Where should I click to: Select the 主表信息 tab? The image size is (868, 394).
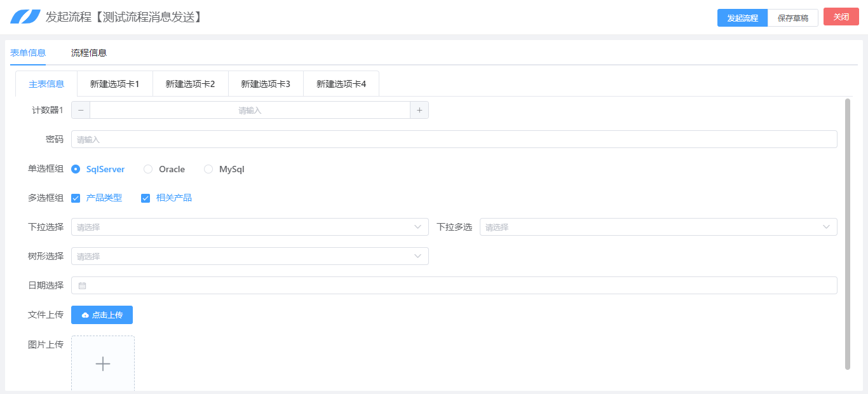(46, 84)
